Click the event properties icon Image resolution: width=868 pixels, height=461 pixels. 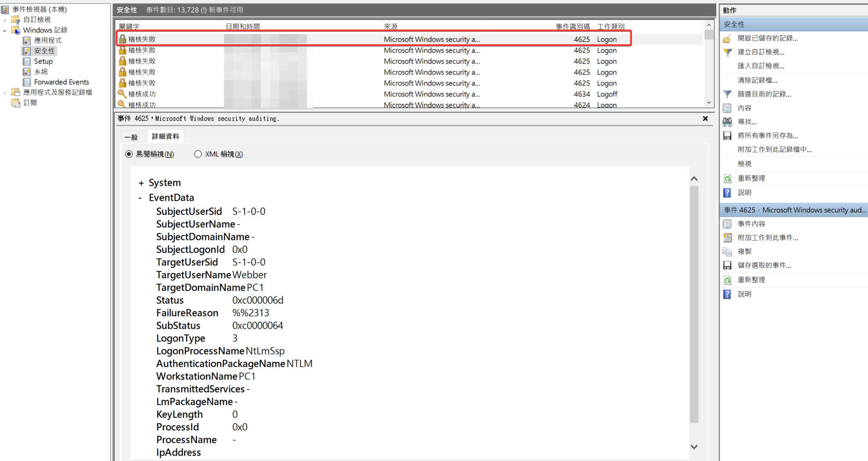(x=727, y=224)
